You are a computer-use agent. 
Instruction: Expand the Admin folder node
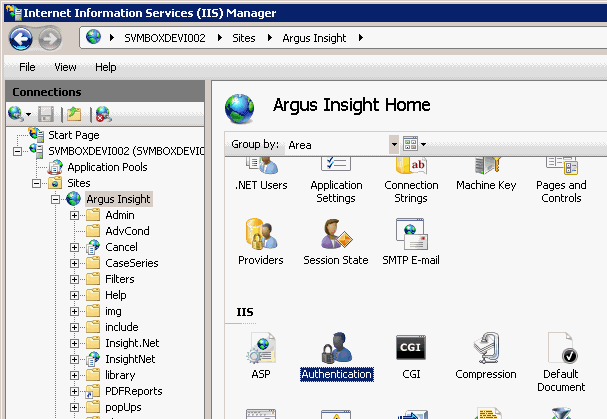[x=74, y=215]
